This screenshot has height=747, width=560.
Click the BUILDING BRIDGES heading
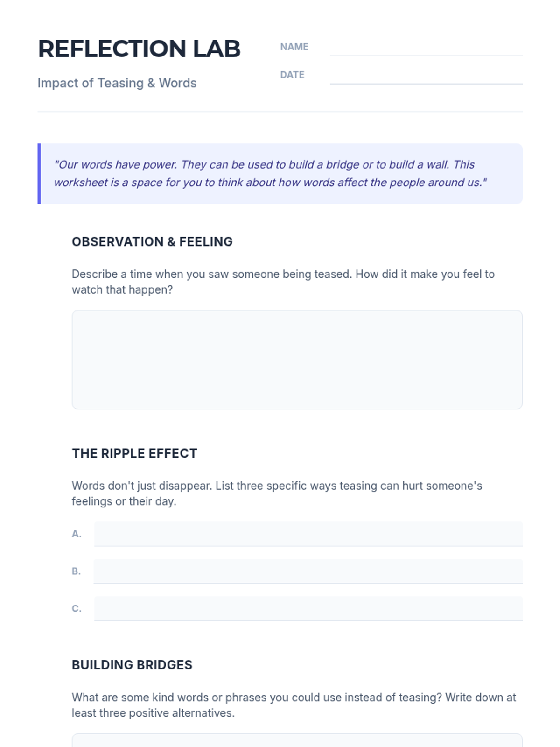coord(132,665)
